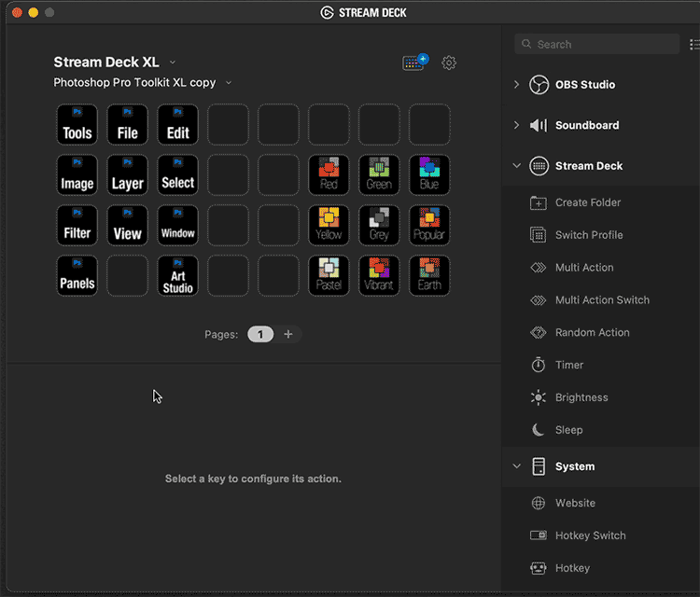Viewport: 700px width, 597px height.
Task: Select the Edit key on the deck
Action: (178, 124)
